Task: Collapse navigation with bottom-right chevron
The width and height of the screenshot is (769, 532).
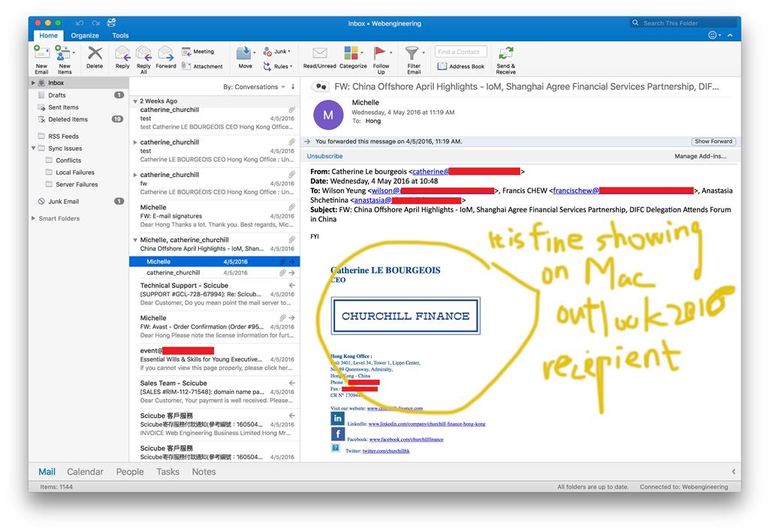Action: pyautogui.click(x=734, y=472)
